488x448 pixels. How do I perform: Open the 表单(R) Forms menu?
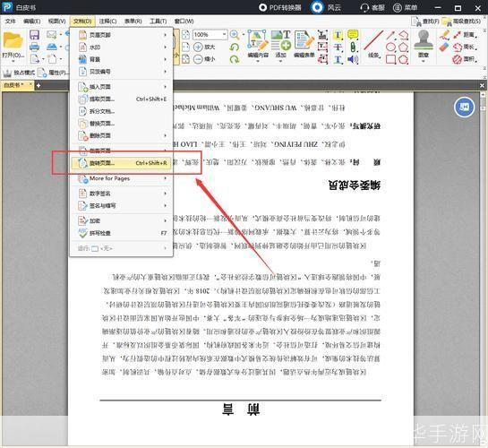133,22
